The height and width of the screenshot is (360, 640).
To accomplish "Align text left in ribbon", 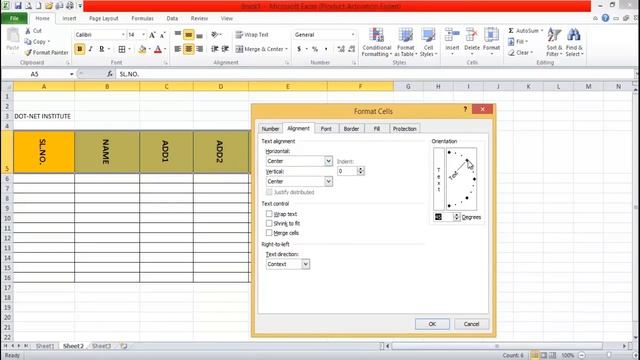I will 178,49.
